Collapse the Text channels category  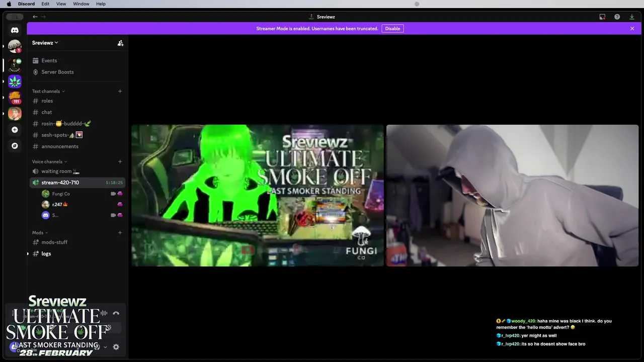(48, 92)
